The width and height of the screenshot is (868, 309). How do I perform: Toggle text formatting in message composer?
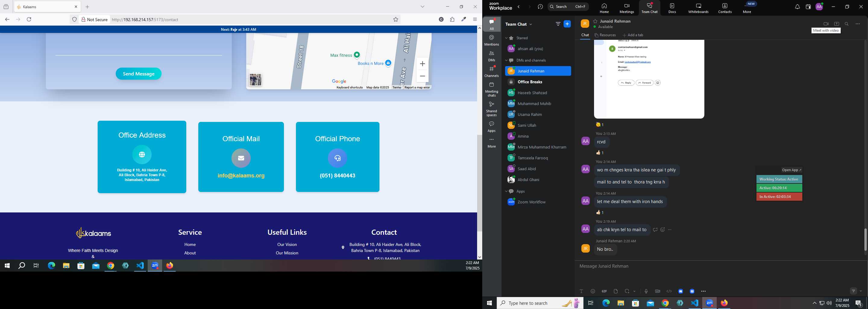(x=581, y=291)
